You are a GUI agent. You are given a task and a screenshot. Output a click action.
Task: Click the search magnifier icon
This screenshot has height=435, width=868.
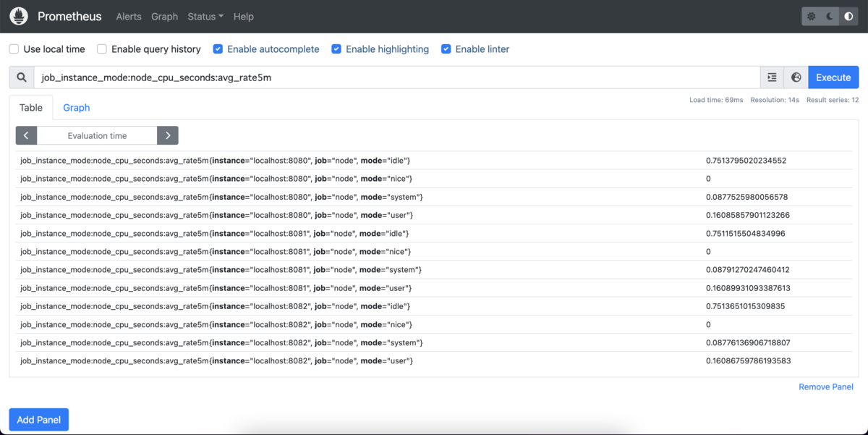click(22, 77)
